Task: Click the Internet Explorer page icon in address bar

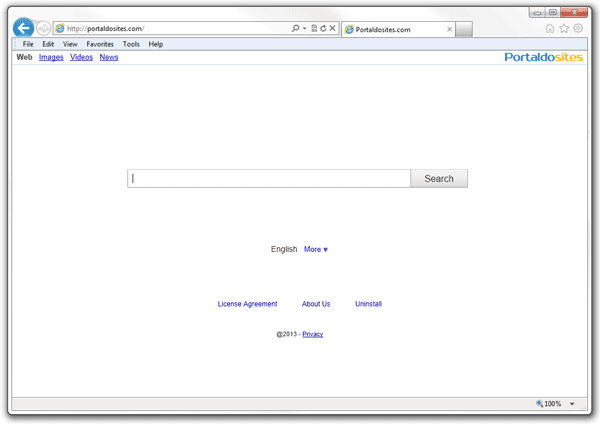Action: 60,28
